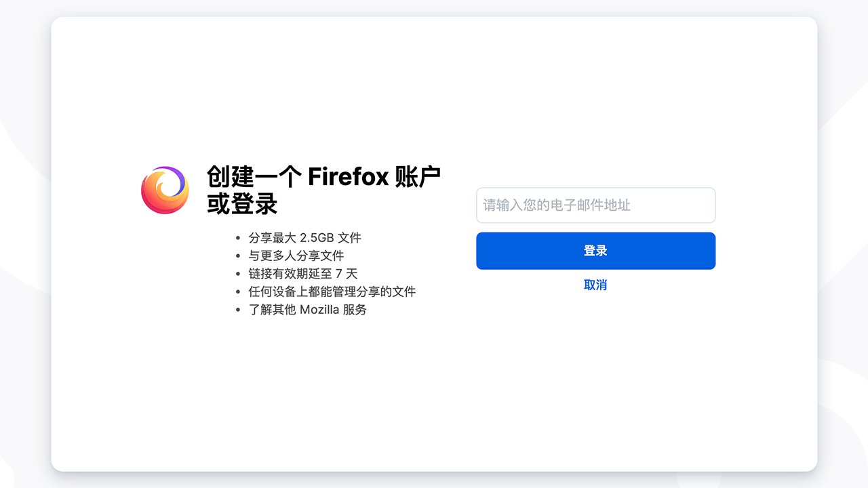Select the 与更多人分享文件 list item
This screenshot has width=868, height=488.
click(x=296, y=256)
